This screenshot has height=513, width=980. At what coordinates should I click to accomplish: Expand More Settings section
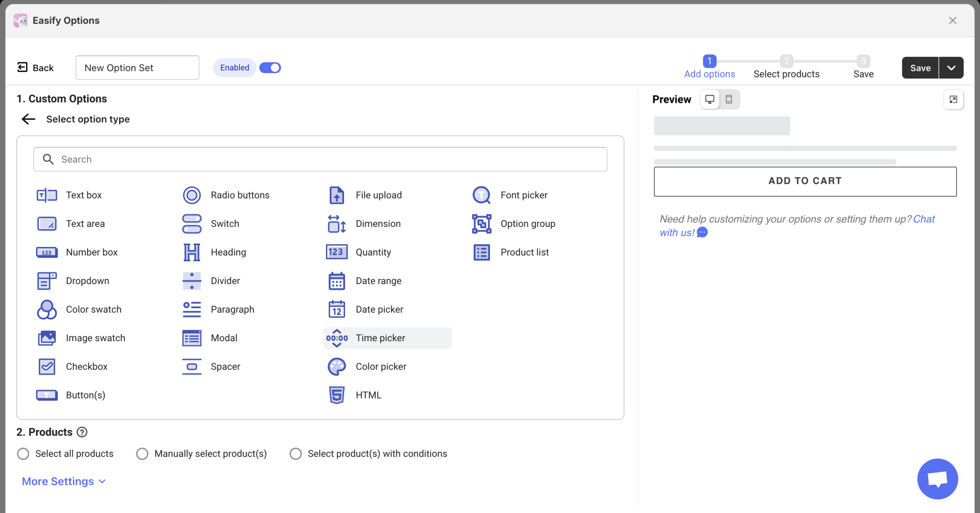coord(64,481)
